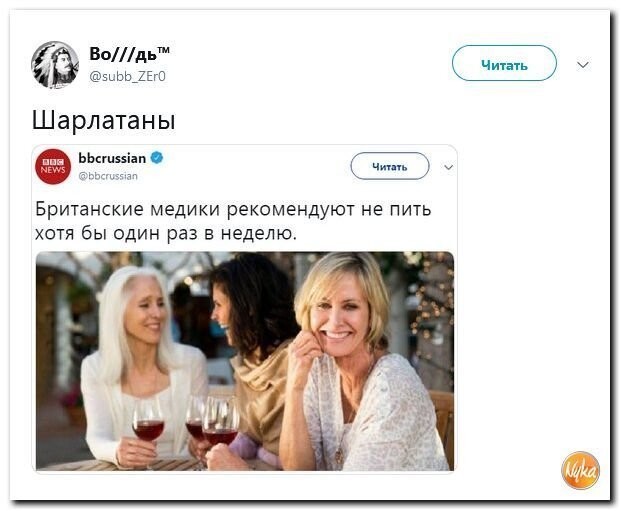Viewport: 621px width, 511px height.
Task: Click the text хотя бы один раз в неделю
Action: point(166,233)
